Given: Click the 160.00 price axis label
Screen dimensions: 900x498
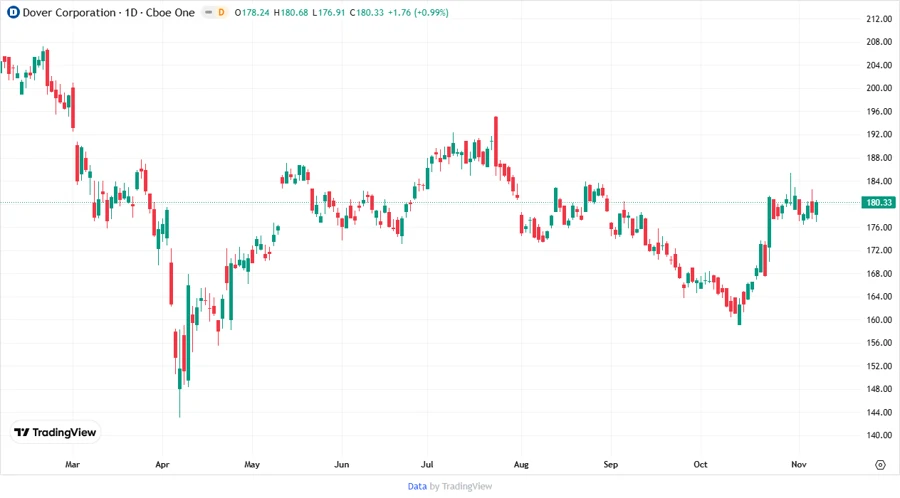Looking at the screenshot, I should pyautogui.click(x=879, y=320).
